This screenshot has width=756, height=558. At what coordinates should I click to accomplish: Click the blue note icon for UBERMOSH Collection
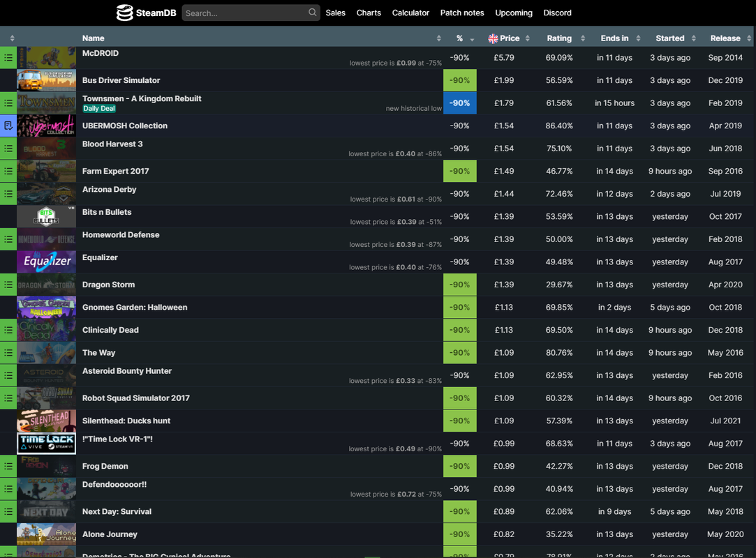8,126
